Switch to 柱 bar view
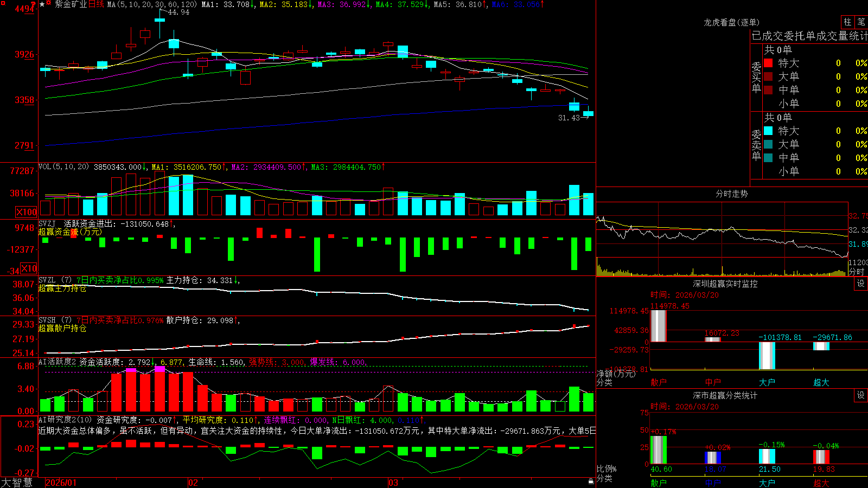The height and width of the screenshot is (488, 868). [x=847, y=22]
